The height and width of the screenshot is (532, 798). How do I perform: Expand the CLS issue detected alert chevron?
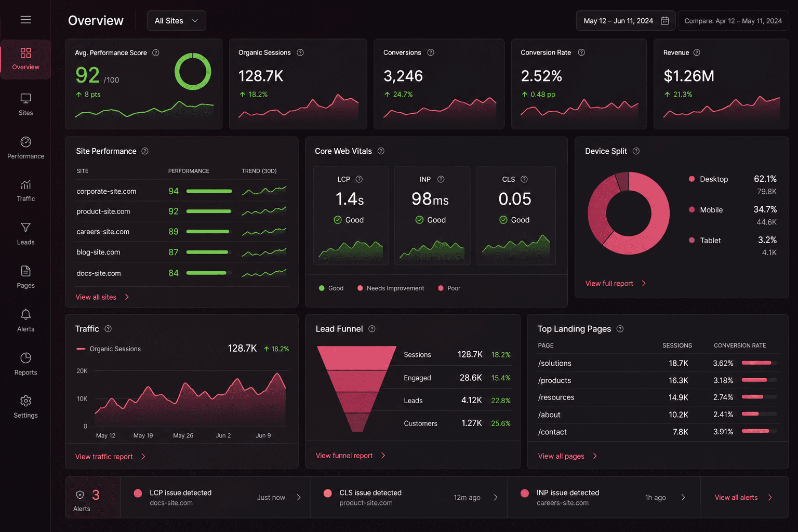(x=495, y=497)
